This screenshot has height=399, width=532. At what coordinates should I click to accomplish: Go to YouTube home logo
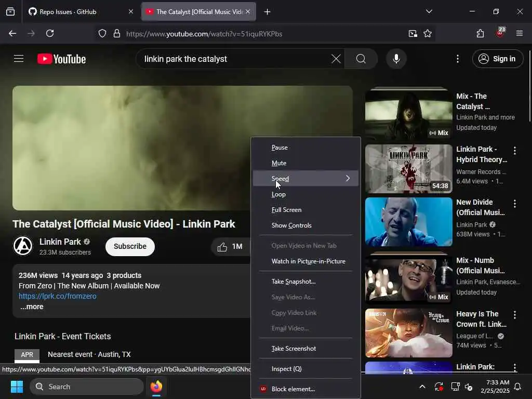[x=61, y=59]
